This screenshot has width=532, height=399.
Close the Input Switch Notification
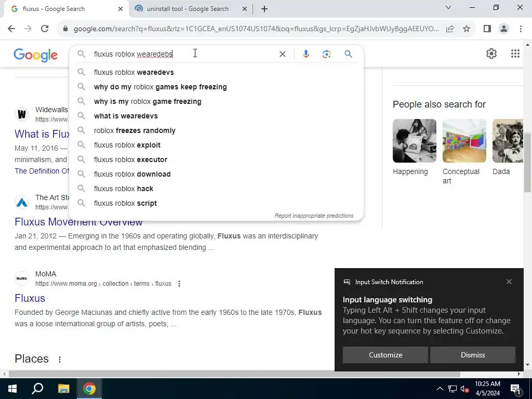pos(509,282)
